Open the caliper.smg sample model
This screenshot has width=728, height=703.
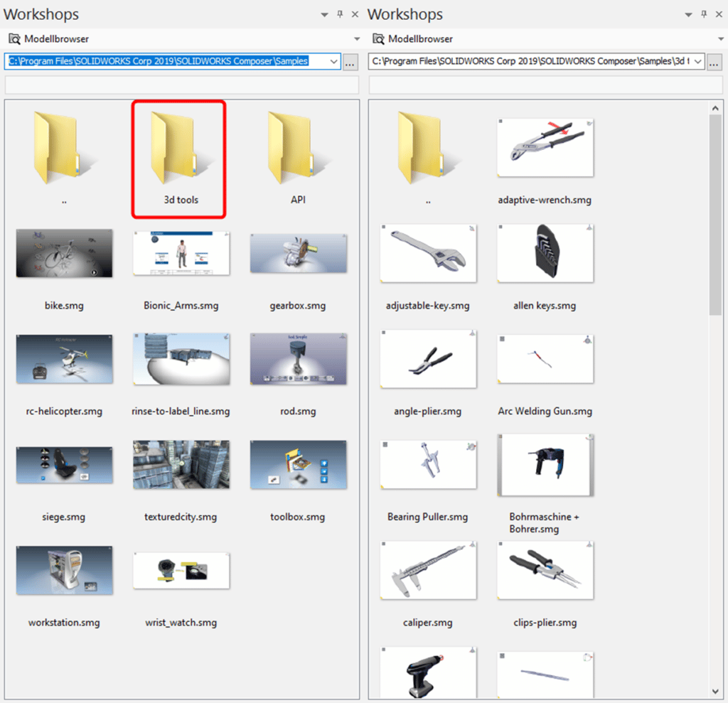[x=428, y=569]
